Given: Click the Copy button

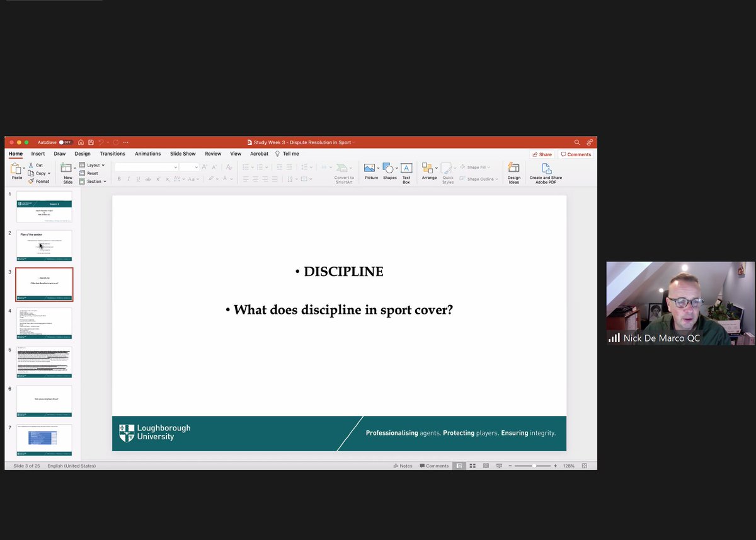Looking at the screenshot, I should (x=36, y=173).
